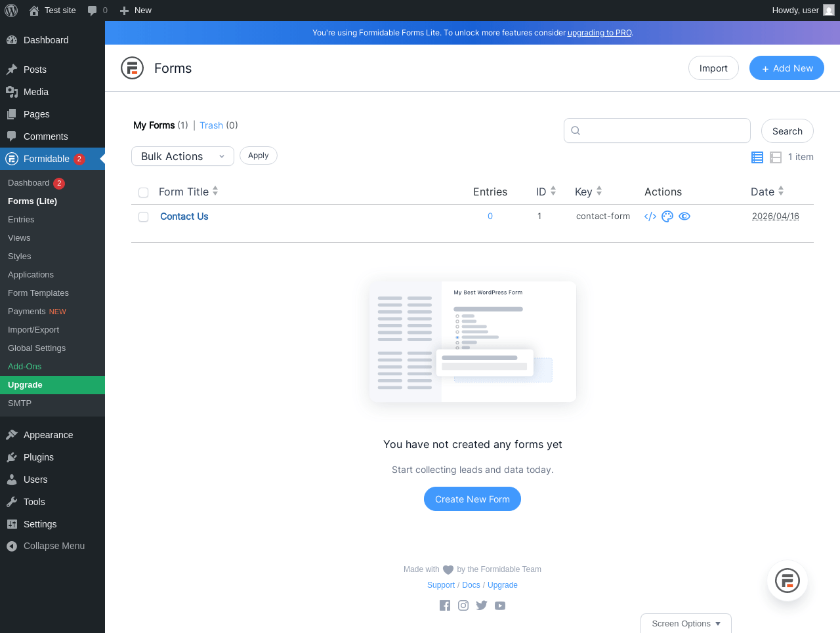Image resolution: width=840 pixels, height=633 pixels.
Task: Open the Twitter icon in the footer
Action: pos(482,605)
